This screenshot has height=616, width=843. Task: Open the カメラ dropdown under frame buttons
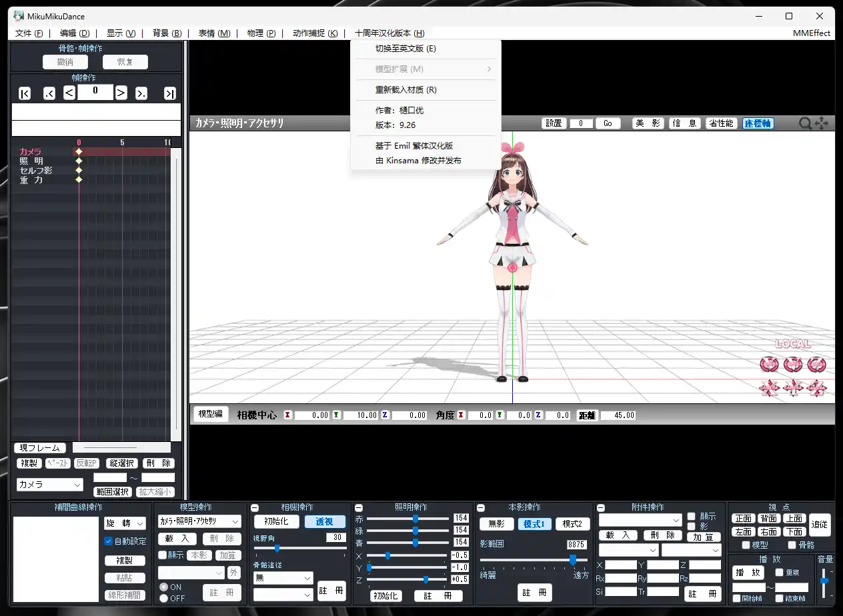50,485
